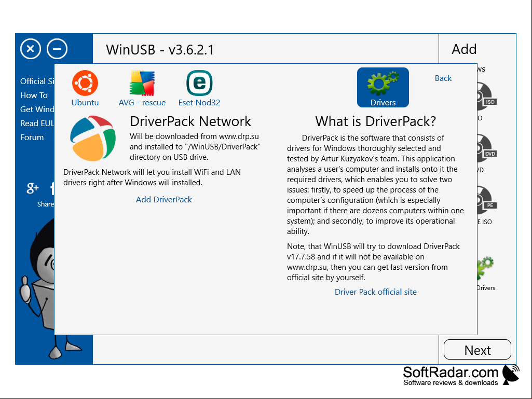Open the selected Drivers tab with gear icon
532x399 pixels.
click(x=383, y=88)
